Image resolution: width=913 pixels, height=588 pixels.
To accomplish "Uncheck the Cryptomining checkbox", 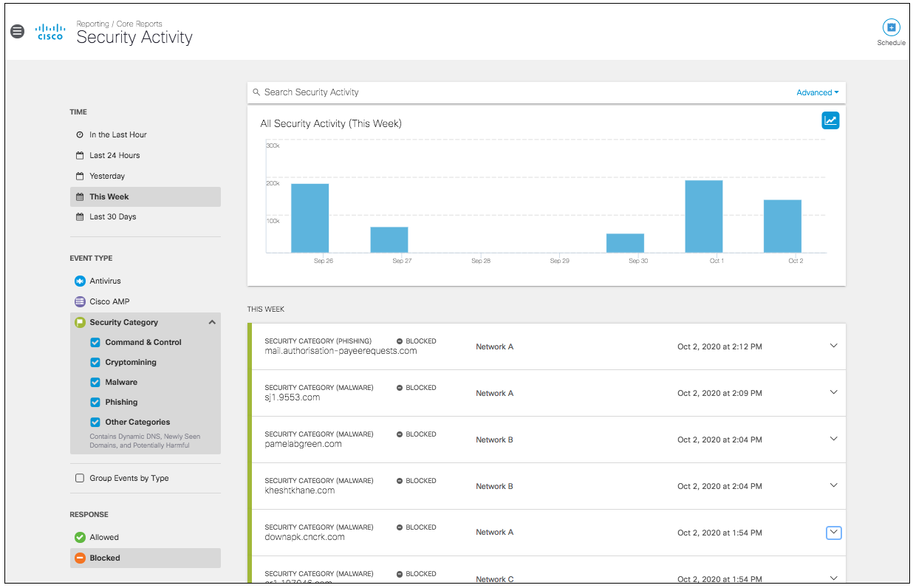I will point(95,363).
